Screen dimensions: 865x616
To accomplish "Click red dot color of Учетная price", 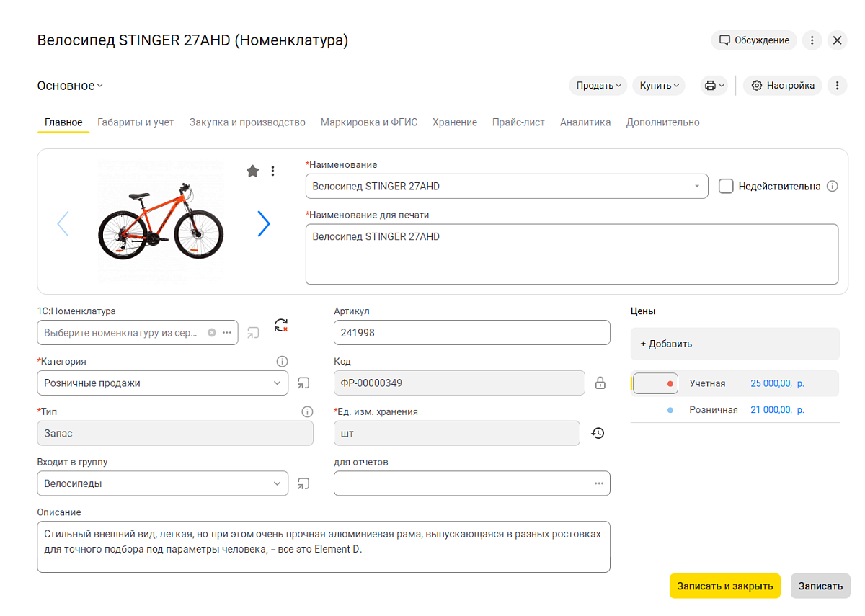I will pos(670,384).
